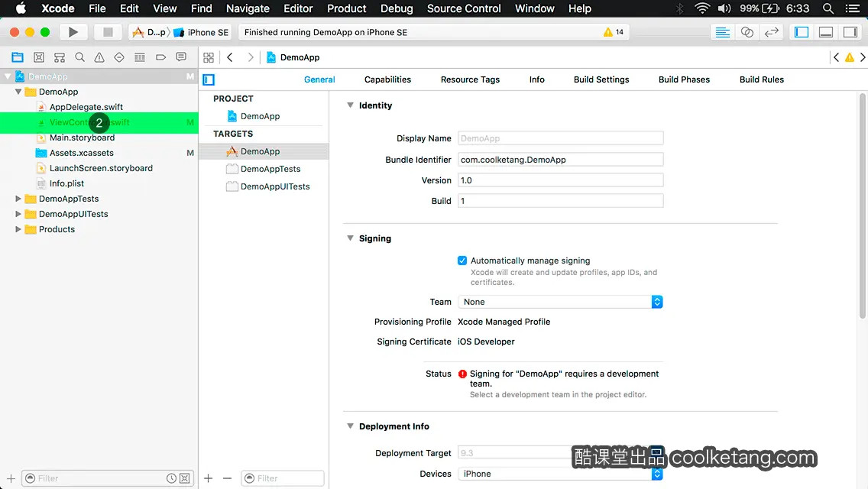This screenshot has height=489, width=868.
Task: Click the Build number field
Action: (x=560, y=200)
